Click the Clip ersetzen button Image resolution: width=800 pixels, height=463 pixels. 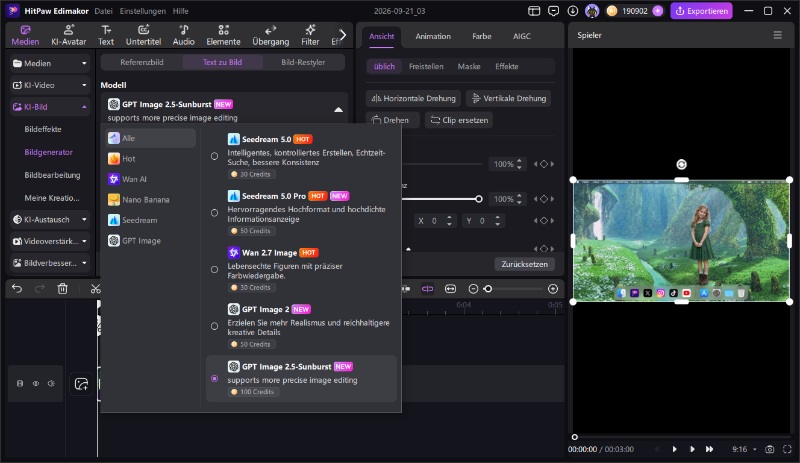[x=459, y=120]
